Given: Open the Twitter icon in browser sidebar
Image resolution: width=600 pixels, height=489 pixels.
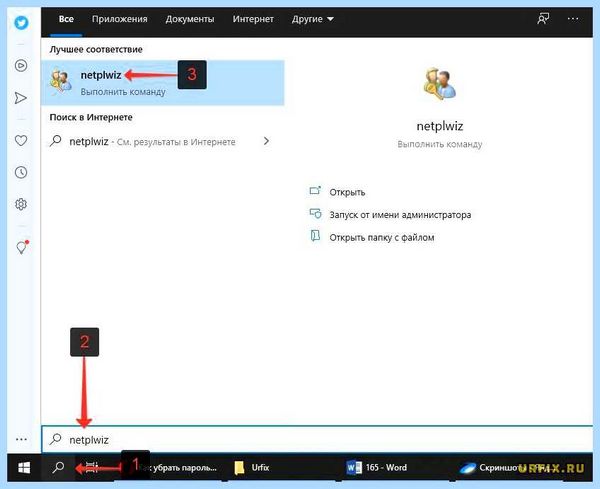Looking at the screenshot, I should (21, 23).
